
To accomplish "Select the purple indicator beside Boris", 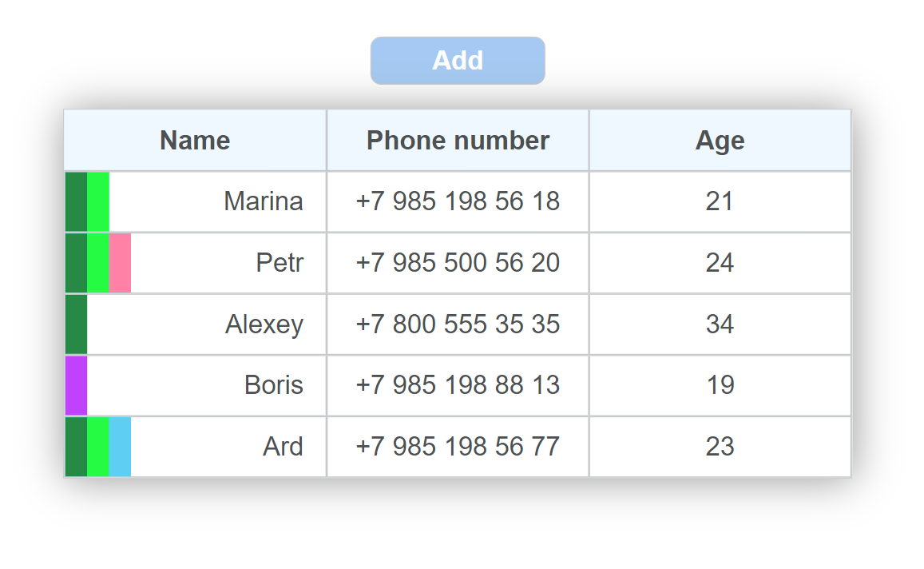I will 76,385.
